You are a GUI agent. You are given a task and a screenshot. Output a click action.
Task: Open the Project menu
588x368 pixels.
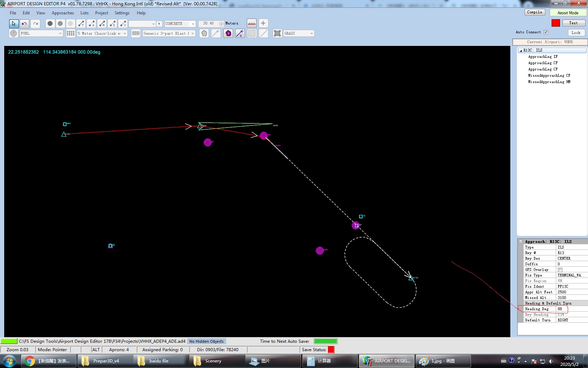point(101,13)
